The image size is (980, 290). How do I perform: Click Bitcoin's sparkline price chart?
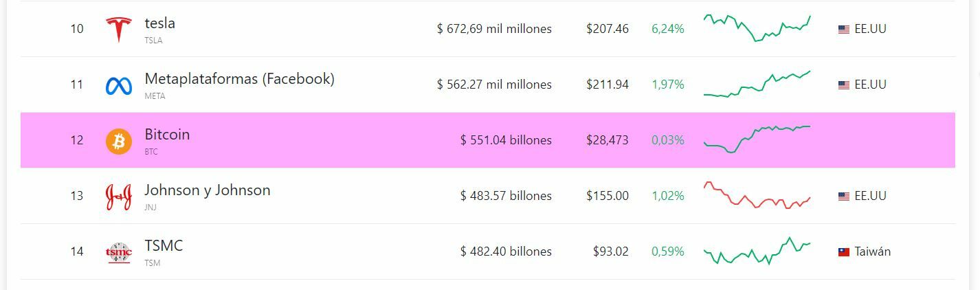757,139
